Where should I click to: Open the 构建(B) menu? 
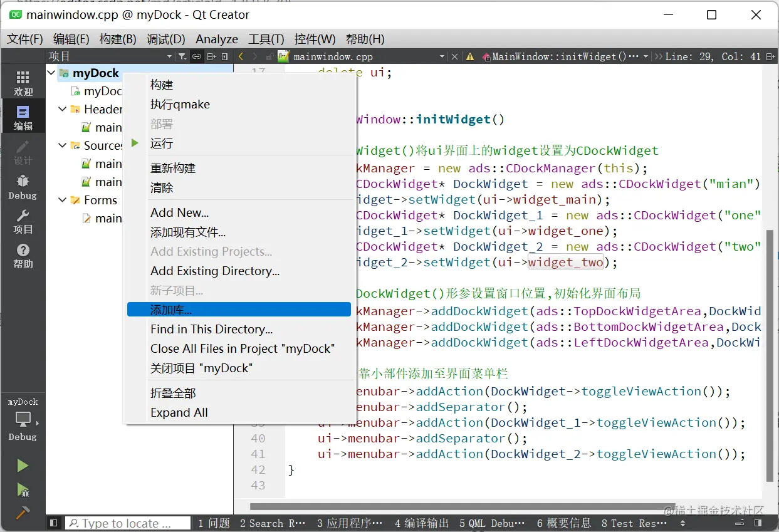click(118, 39)
